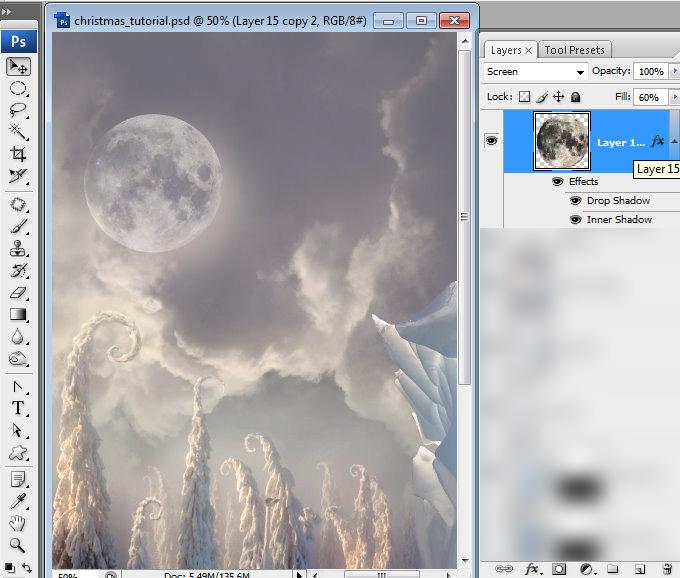680x578 pixels.
Task: Toggle Drop Shadow effect visibility
Action: tap(575, 201)
